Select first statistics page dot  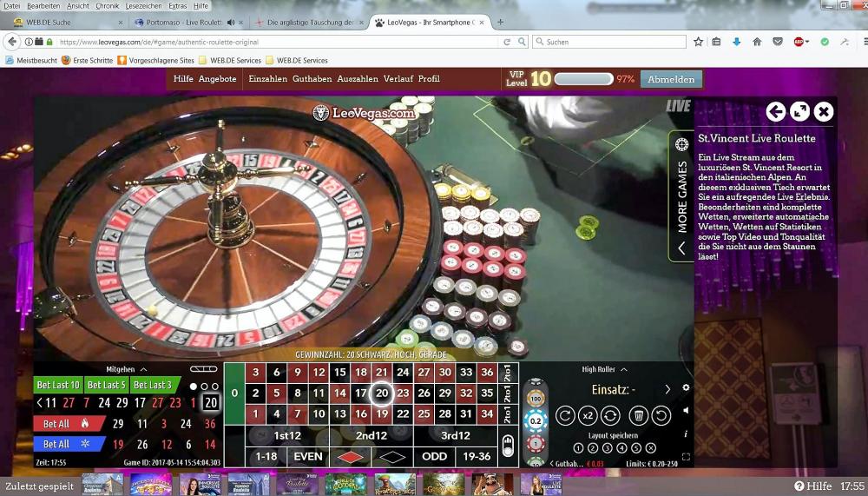coord(194,387)
